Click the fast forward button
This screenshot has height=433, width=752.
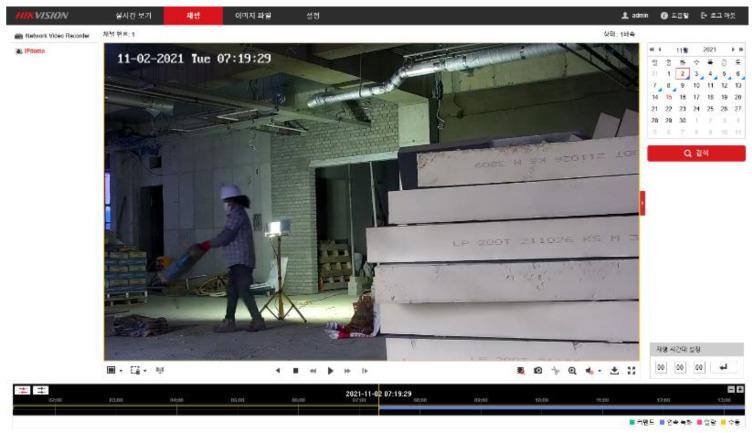pyautogui.click(x=347, y=370)
